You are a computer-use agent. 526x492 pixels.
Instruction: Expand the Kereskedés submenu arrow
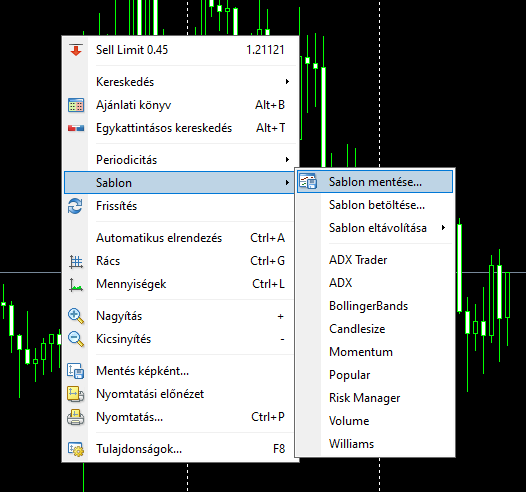(x=287, y=81)
